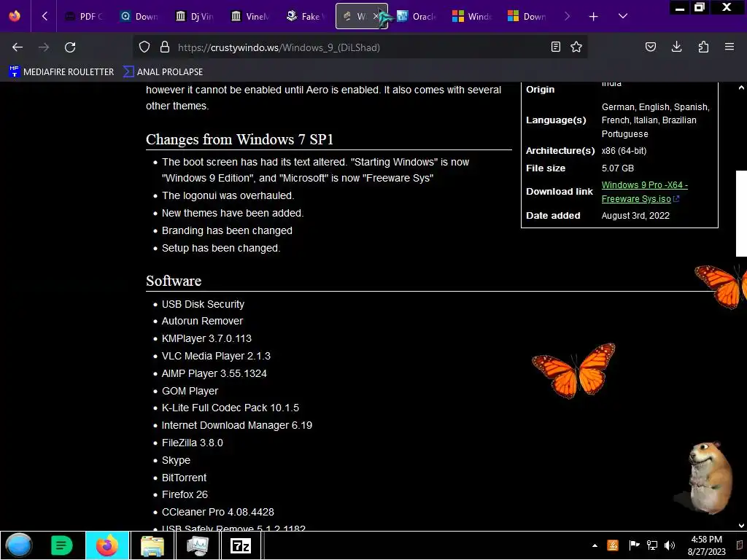Click the VLC Media Player 2.1.3 item

216,356
